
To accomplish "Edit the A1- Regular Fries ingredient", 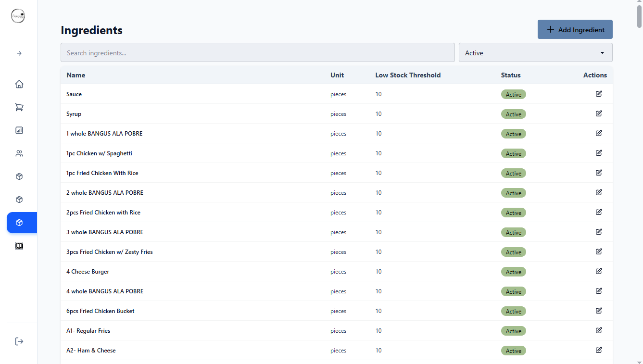I will pyautogui.click(x=599, y=330).
